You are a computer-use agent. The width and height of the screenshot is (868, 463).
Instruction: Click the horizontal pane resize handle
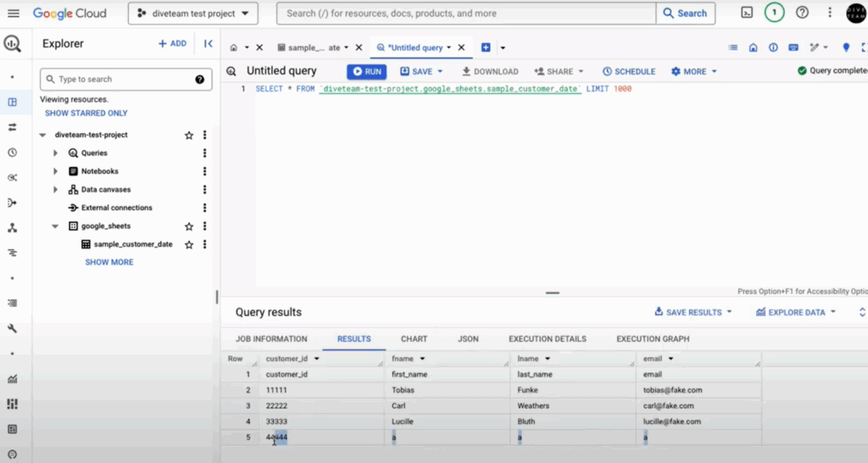click(553, 293)
